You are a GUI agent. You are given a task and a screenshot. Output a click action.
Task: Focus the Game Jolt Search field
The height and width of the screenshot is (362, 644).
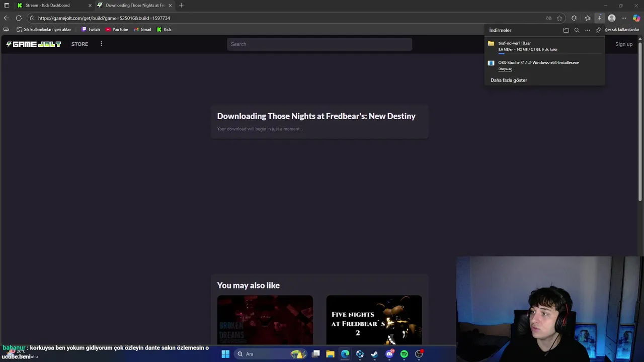(x=319, y=44)
